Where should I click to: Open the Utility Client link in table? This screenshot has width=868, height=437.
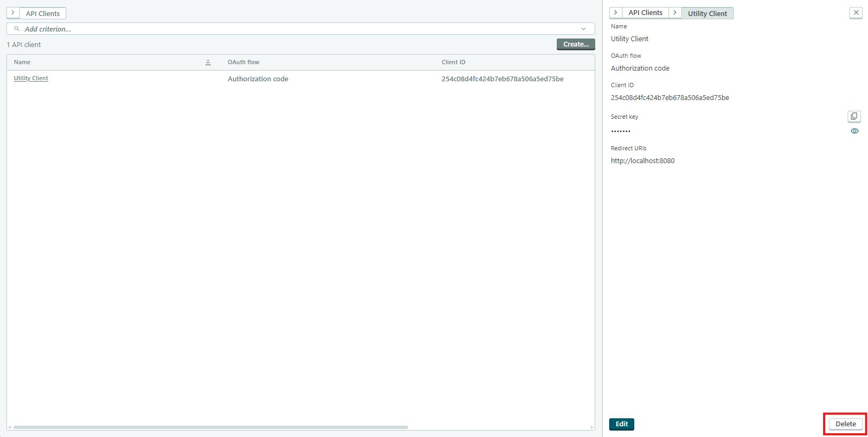click(x=31, y=79)
